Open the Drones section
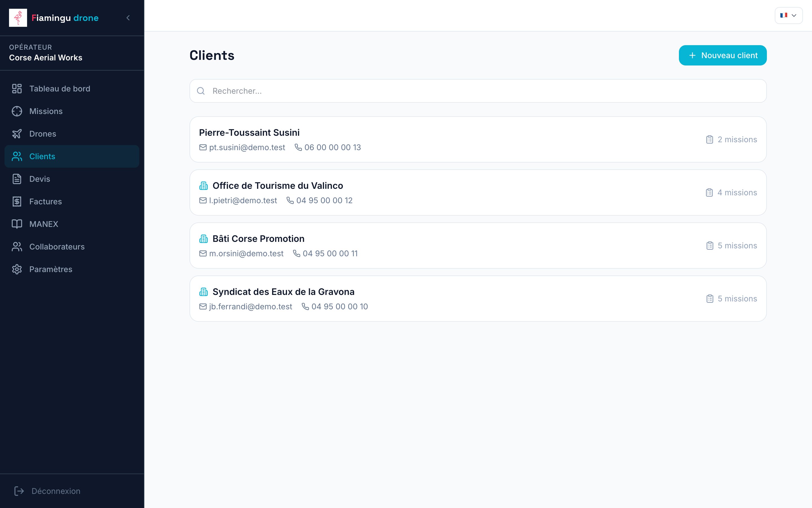 tap(72, 134)
